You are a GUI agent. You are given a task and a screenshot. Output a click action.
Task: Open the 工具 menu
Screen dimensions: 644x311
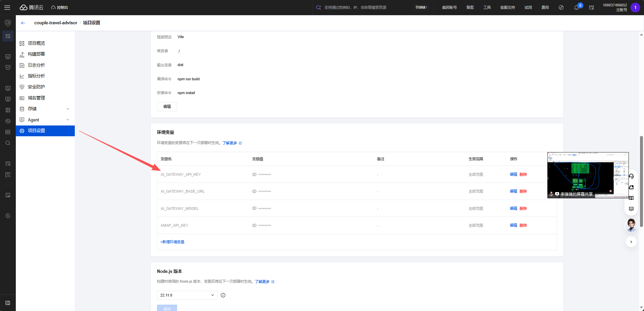click(487, 7)
